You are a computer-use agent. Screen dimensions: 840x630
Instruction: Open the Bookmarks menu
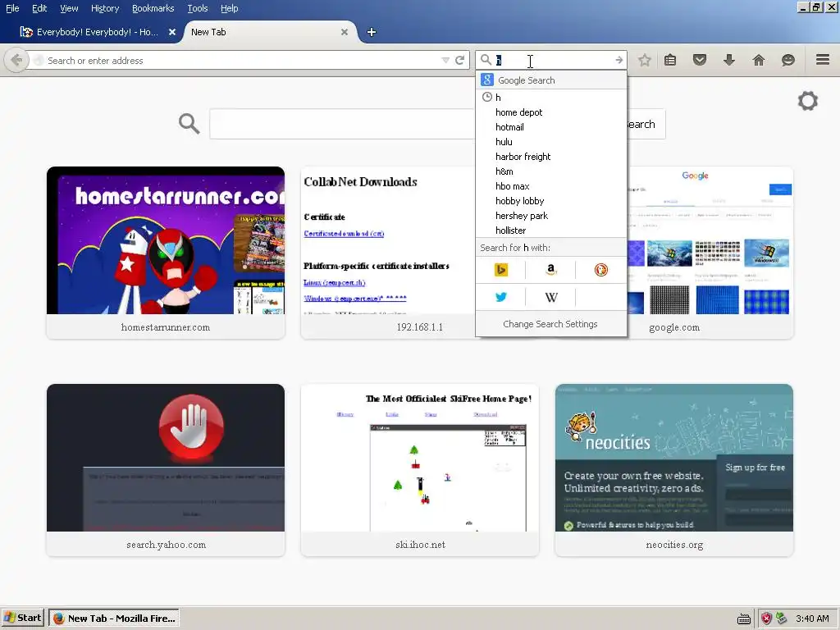[x=153, y=8]
